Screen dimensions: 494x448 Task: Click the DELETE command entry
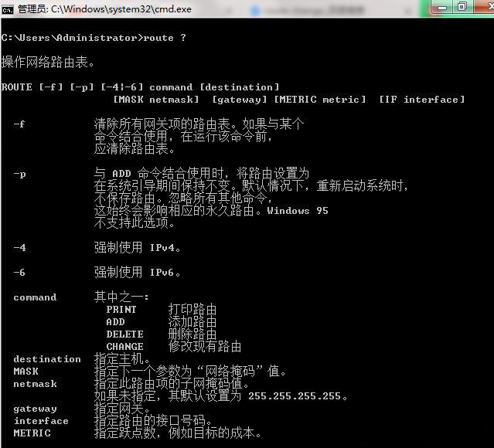[124, 334]
